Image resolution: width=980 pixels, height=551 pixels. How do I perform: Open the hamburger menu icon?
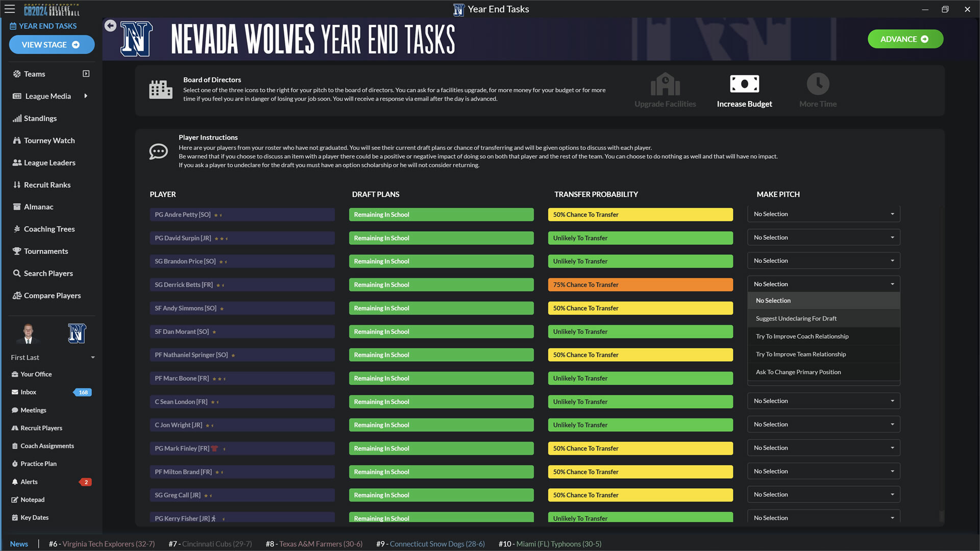coord(10,9)
